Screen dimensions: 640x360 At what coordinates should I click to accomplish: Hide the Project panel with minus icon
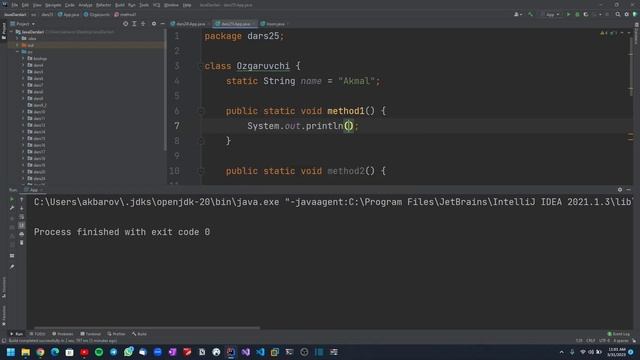point(162,24)
